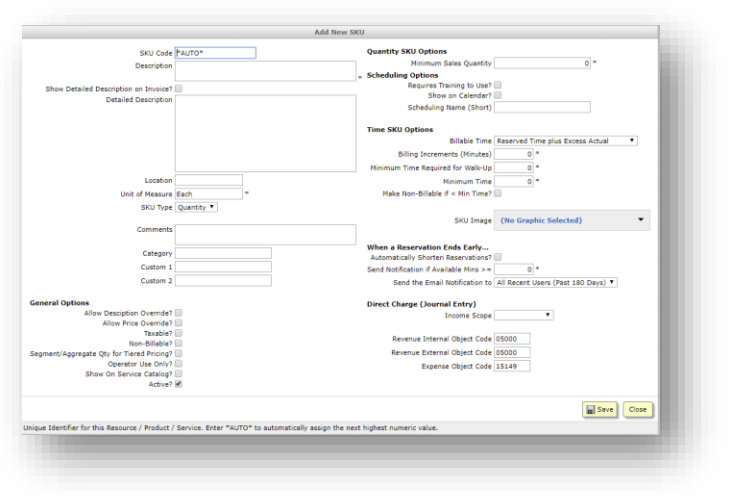
Task: Focus the Custom 2 field
Action: (x=223, y=281)
